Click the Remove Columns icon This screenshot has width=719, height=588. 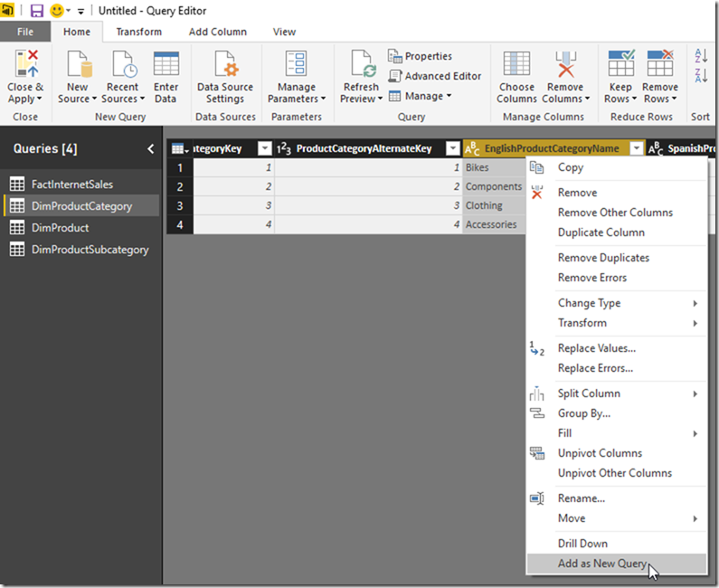tap(565, 63)
